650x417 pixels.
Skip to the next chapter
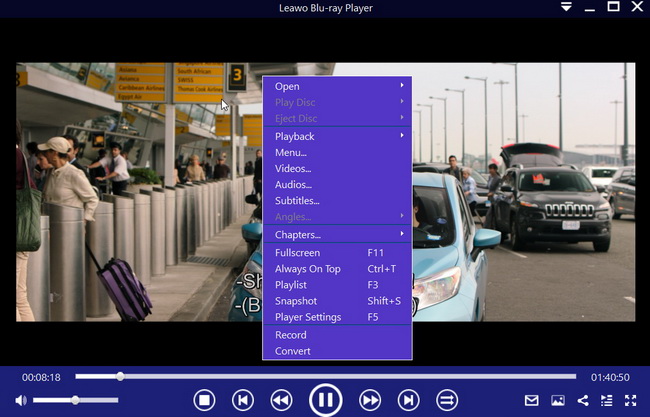pyautogui.click(x=408, y=400)
